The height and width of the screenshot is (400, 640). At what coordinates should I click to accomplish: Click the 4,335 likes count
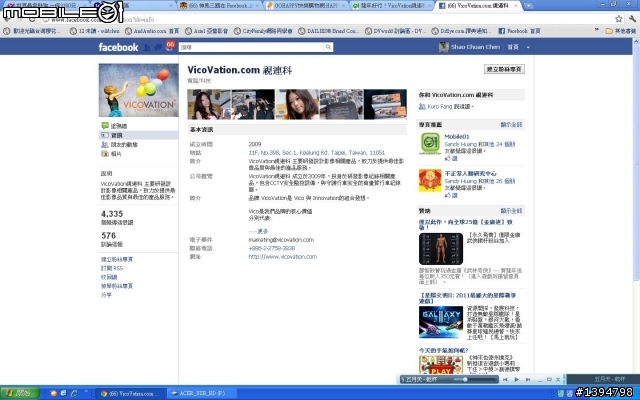[112, 214]
